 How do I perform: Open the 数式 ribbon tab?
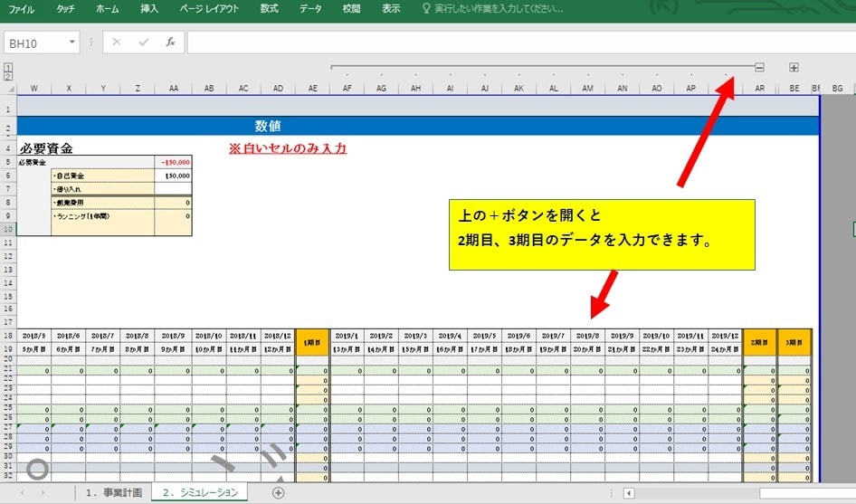click(269, 9)
